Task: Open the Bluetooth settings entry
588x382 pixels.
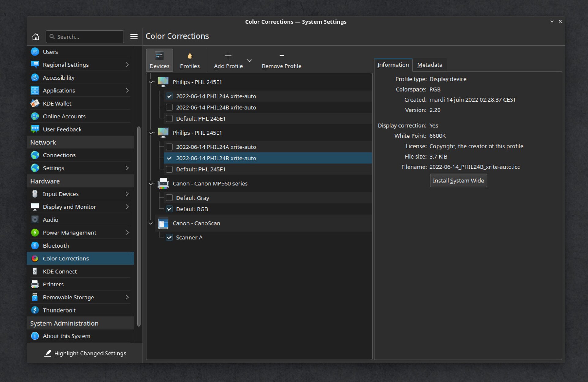Action: pyautogui.click(x=56, y=245)
